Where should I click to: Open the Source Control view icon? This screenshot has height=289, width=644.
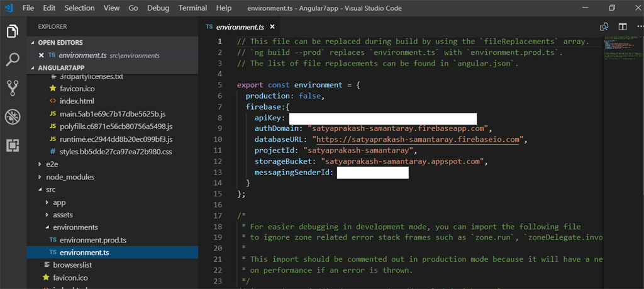13,88
